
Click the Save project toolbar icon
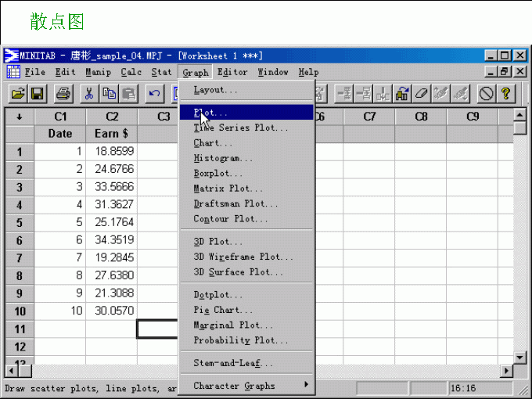click(x=37, y=94)
